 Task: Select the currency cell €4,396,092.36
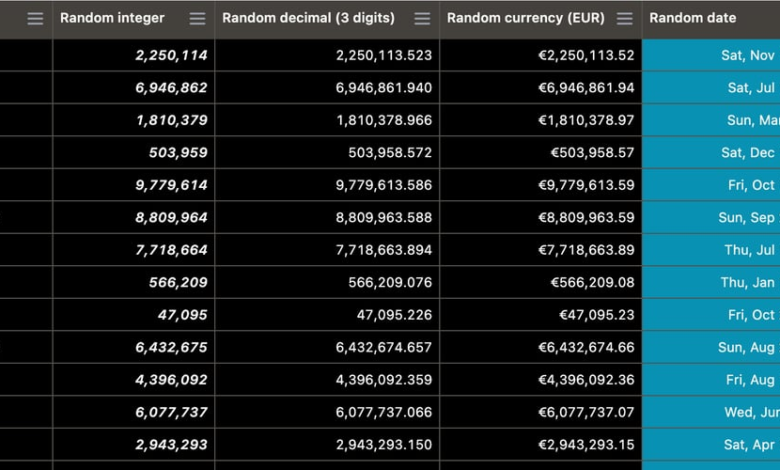tap(541, 379)
